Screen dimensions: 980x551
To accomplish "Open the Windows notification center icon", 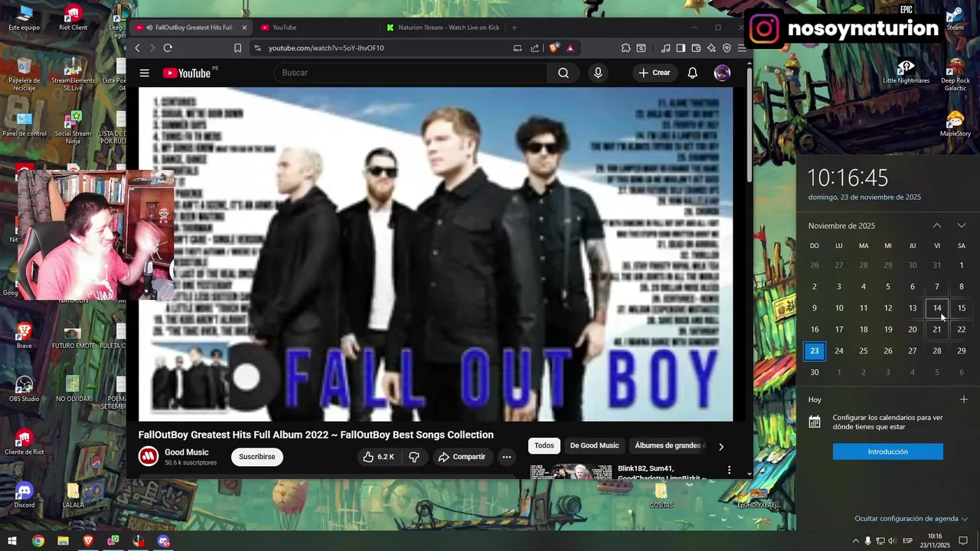I will point(964,541).
